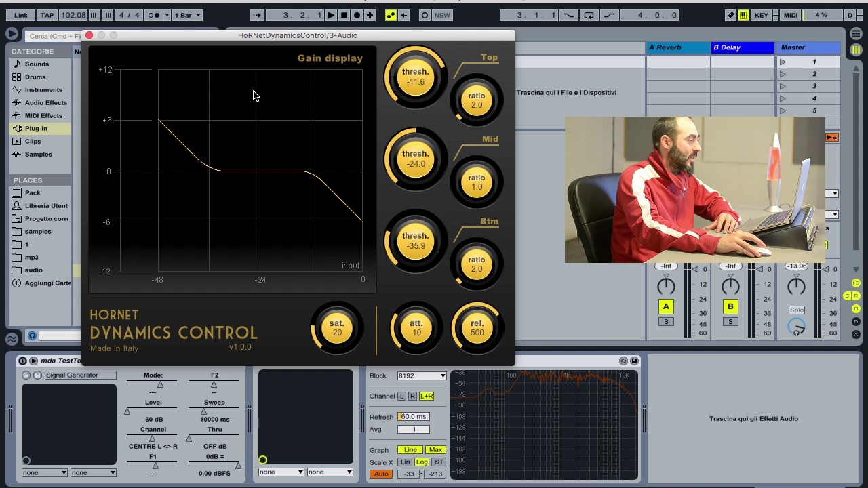Select channel R in Spectrum
The image size is (868, 488).
click(412, 396)
